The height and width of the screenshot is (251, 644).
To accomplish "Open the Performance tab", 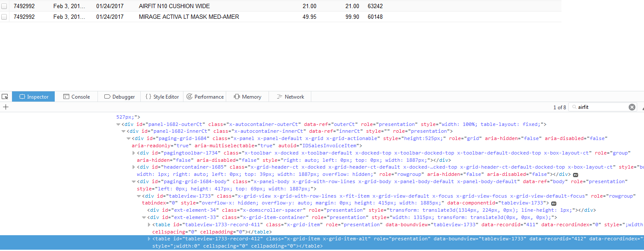I will pos(205,96).
